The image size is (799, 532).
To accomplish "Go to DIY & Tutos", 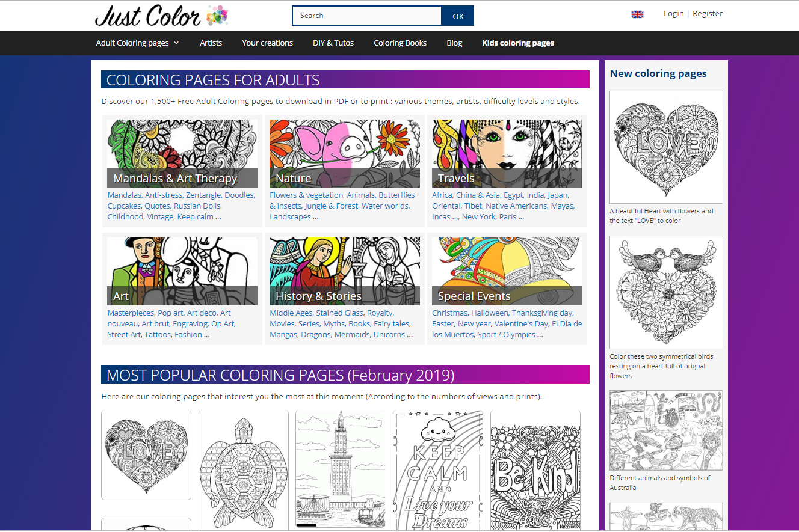I will [333, 43].
